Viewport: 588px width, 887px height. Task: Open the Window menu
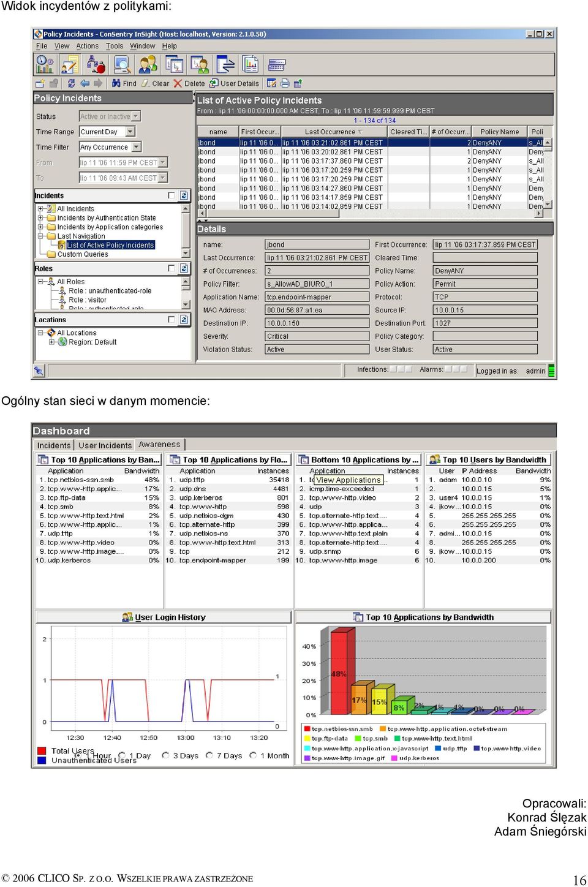tap(143, 46)
